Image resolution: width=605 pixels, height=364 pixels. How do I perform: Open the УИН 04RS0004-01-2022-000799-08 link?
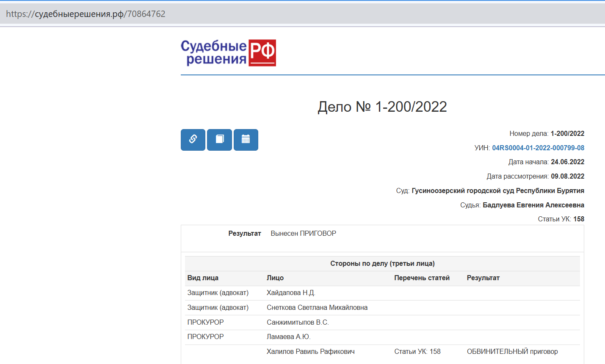click(x=538, y=148)
